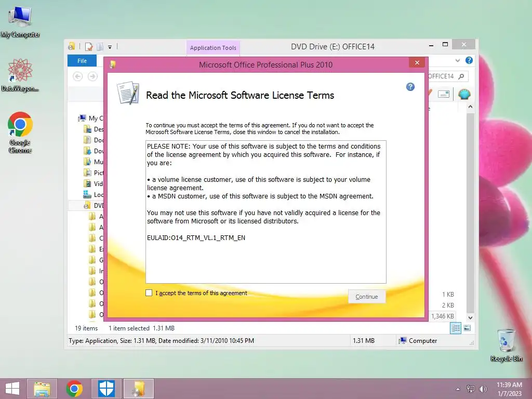The height and width of the screenshot is (399, 532).
Task: Click the 1,346 KB size cell
Action: click(443, 316)
